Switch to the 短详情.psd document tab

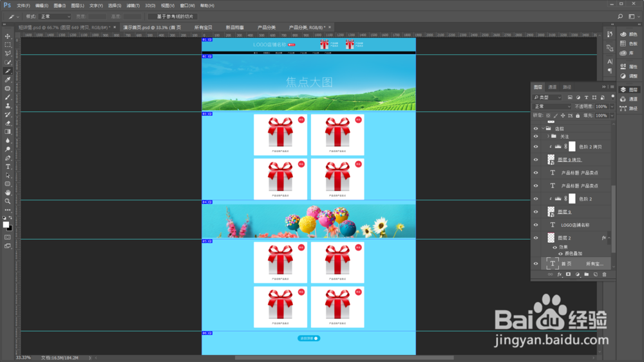tap(64, 28)
